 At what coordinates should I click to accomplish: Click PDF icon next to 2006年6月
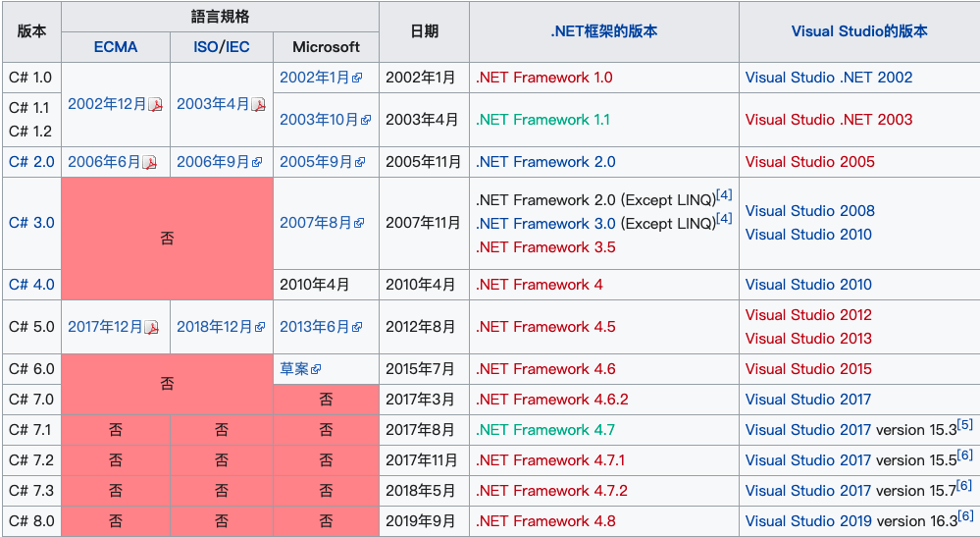[149, 163]
